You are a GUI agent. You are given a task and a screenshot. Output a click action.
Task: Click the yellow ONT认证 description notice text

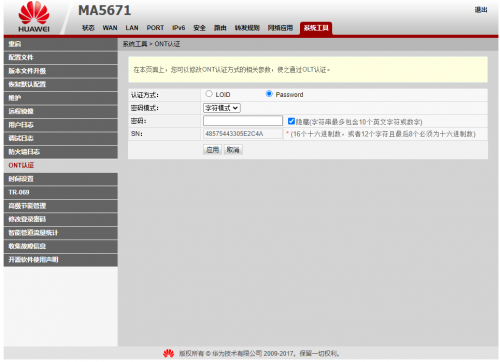[232, 70]
